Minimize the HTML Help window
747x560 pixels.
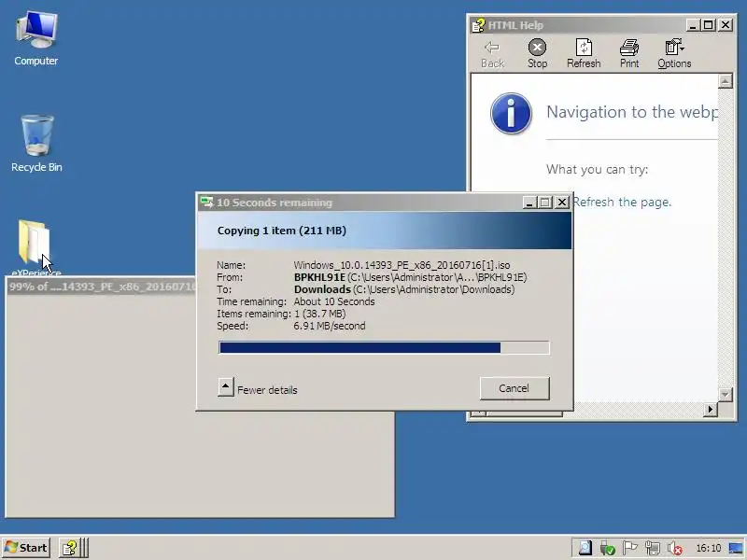[x=693, y=25]
